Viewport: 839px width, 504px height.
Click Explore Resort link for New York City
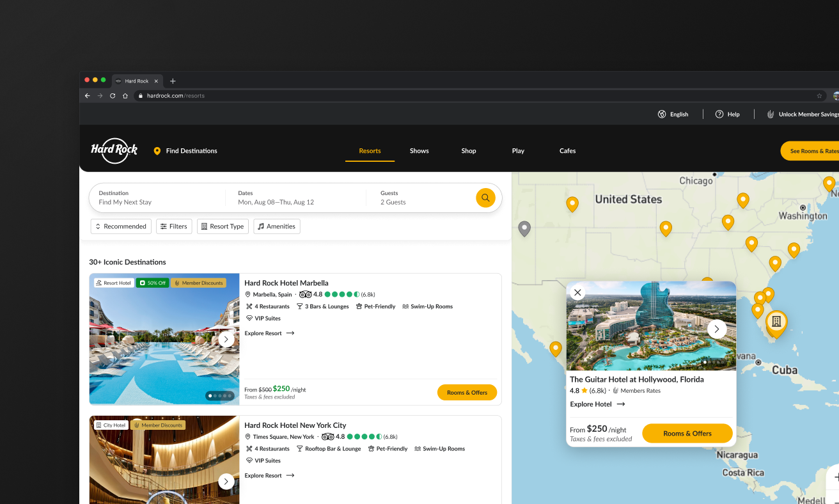tap(270, 475)
